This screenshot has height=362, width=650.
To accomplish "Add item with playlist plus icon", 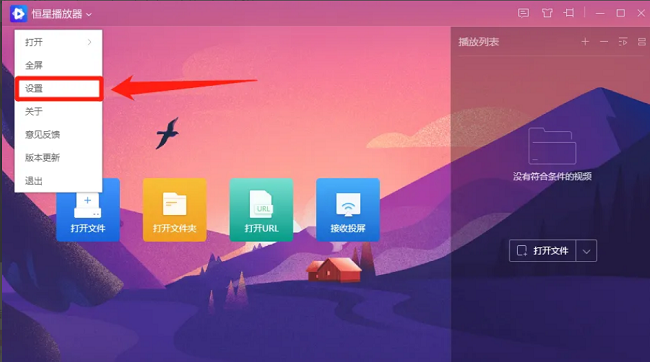I will coord(585,42).
